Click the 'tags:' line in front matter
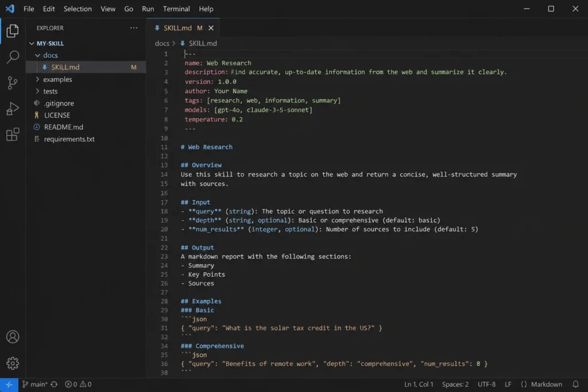588x392 pixels. point(262,101)
